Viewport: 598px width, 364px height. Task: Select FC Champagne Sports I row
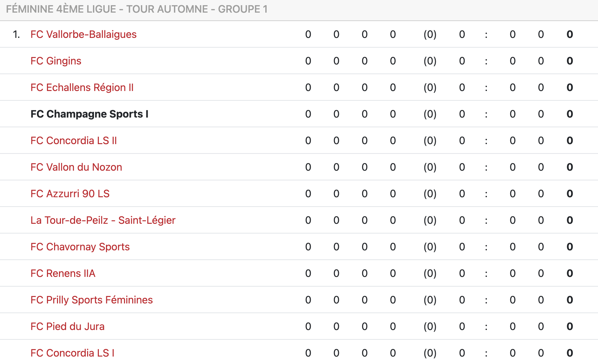pos(89,114)
